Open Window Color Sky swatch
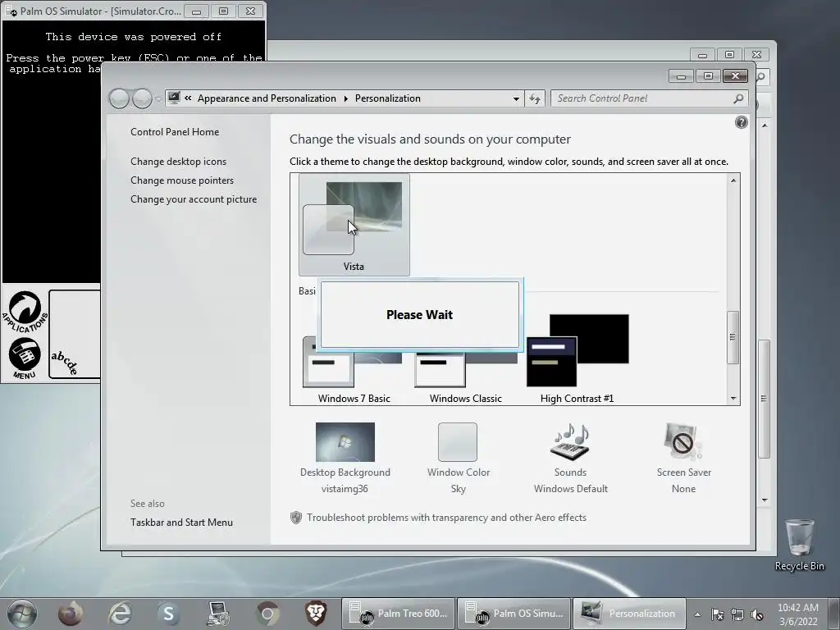 [x=458, y=458]
